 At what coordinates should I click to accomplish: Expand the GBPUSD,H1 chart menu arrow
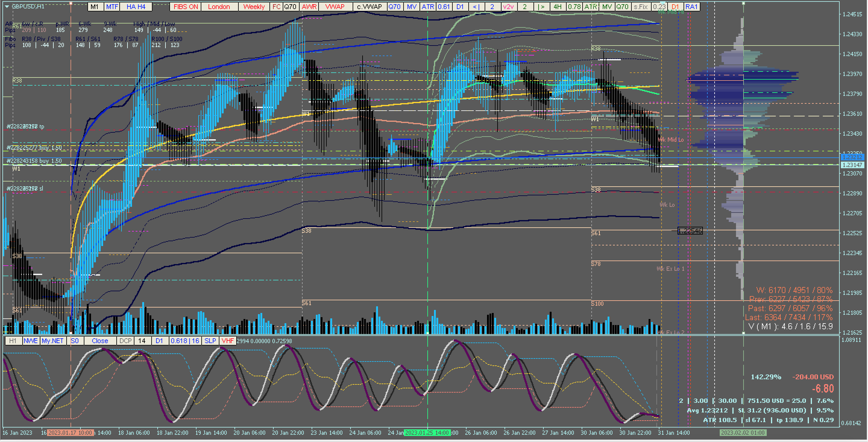(x=7, y=6)
